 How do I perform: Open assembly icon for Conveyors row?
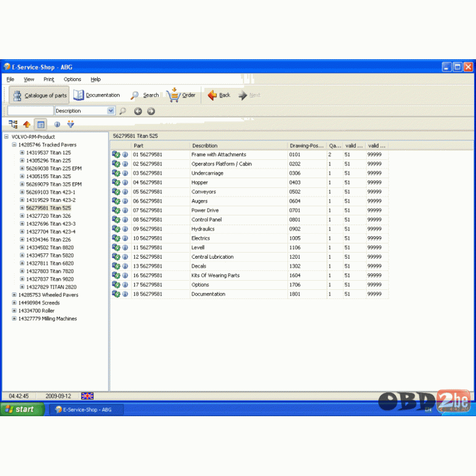click(116, 192)
